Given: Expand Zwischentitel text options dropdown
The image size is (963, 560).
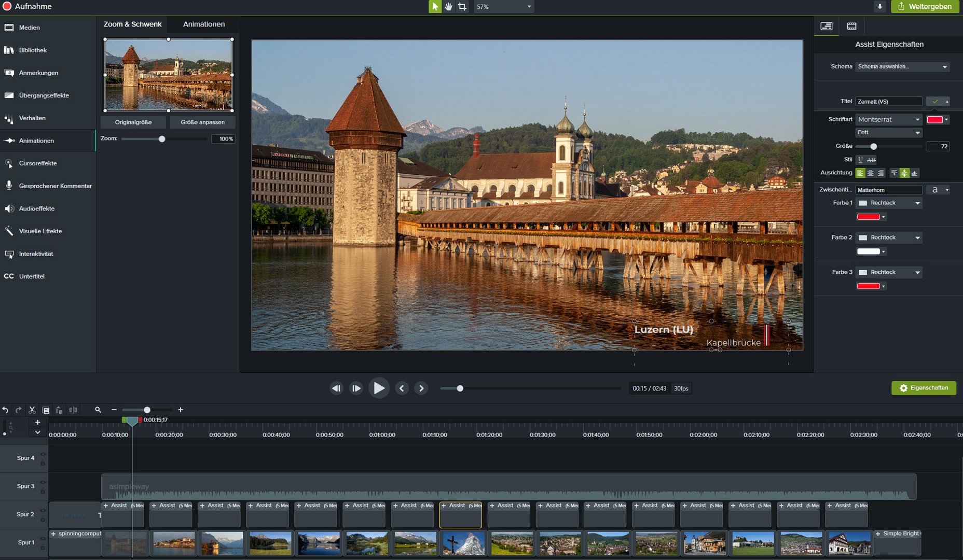Looking at the screenshot, I should click(938, 190).
